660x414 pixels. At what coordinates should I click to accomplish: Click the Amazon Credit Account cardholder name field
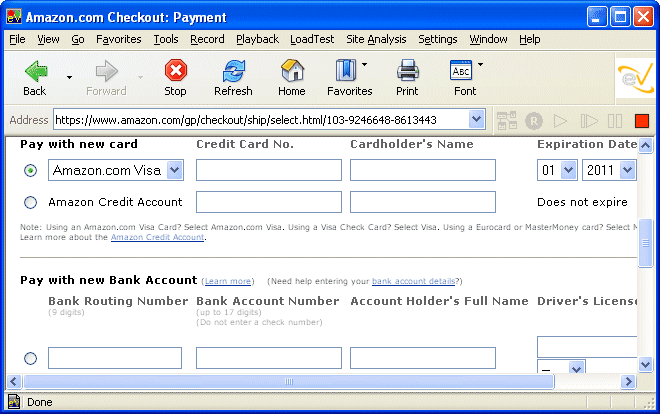pyautogui.click(x=423, y=202)
